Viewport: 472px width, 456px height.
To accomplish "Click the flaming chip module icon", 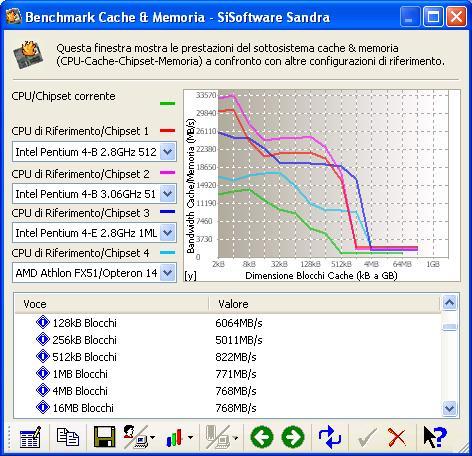I will [28, 54].
